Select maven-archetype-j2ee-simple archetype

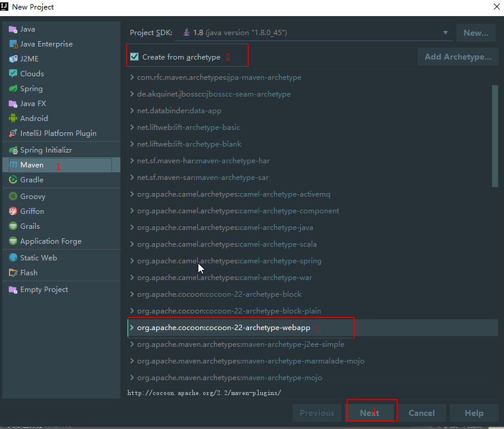click(x=312, y=344)
